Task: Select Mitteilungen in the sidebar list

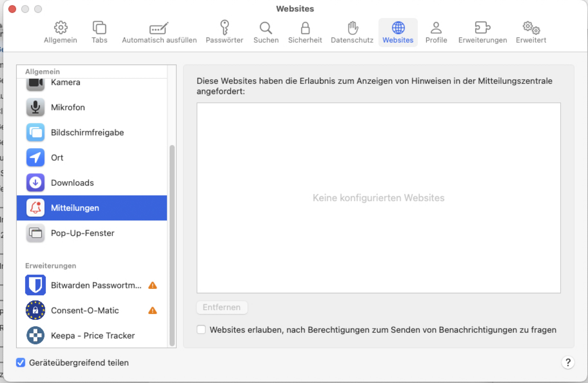Action: tap(92, 208)
